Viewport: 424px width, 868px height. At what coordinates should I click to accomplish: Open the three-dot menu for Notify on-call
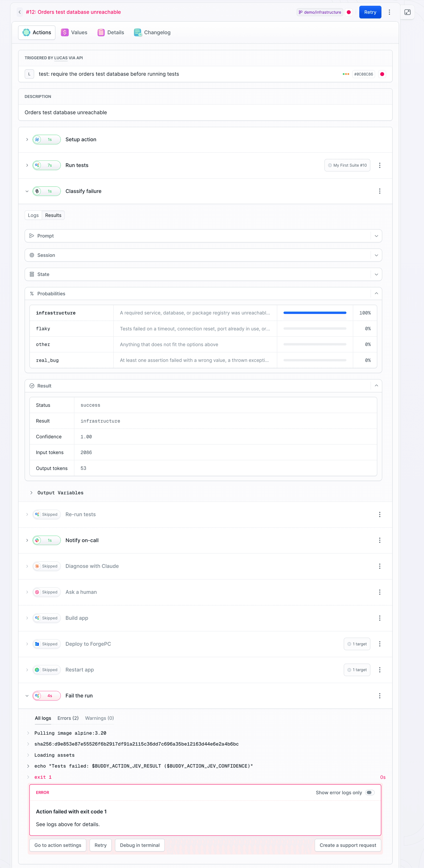point(380,540)
